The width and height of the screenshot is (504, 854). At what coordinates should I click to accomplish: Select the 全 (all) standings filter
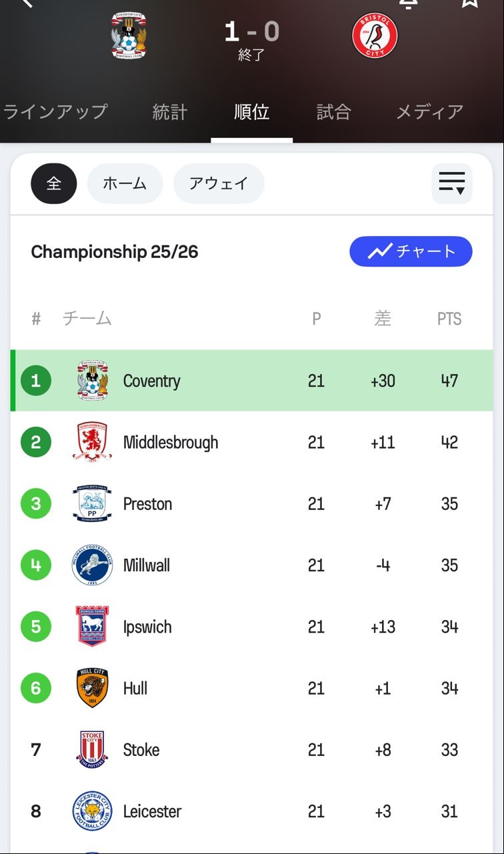click(54, 183)
